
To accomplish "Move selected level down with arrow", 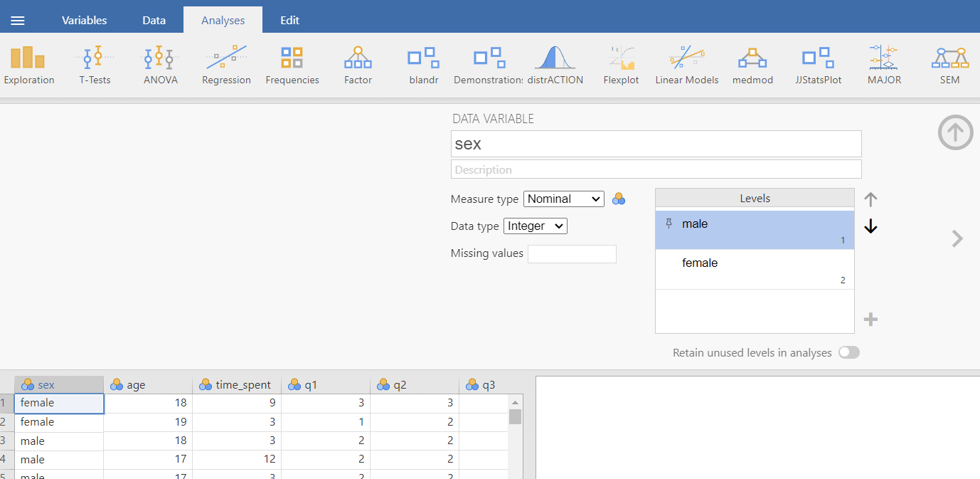I will [x=870, y=227].
